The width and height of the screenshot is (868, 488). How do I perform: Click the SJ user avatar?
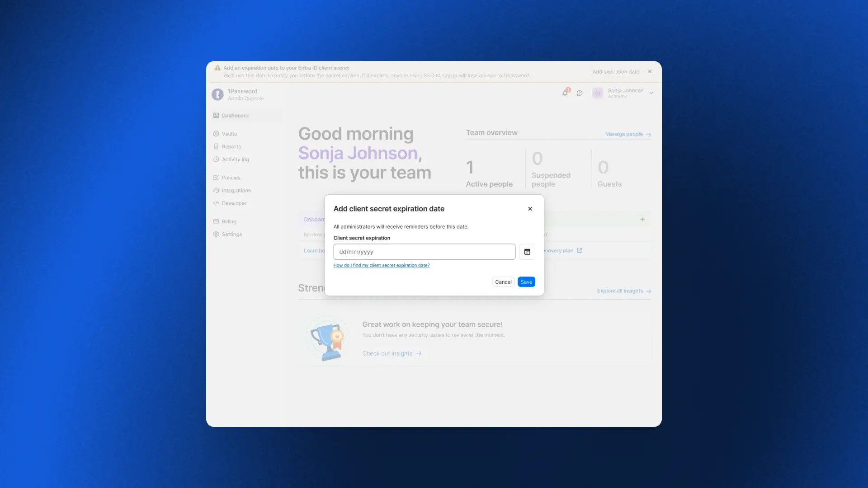[598, 93]
